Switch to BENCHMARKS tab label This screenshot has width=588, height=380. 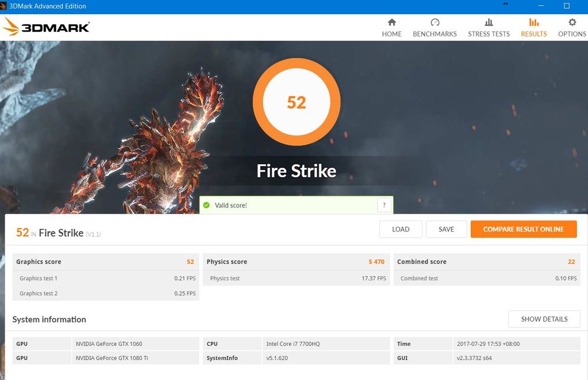pos(435,34)
